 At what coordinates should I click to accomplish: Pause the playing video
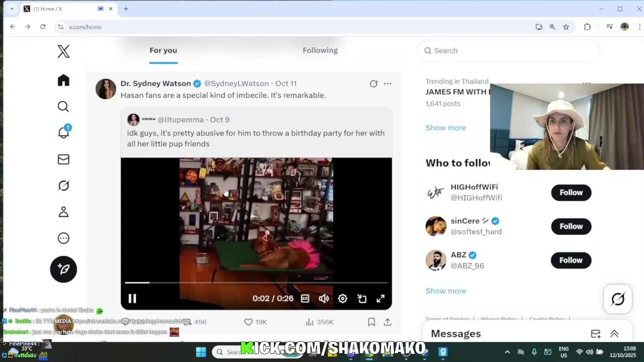click(x=132, y=299)
